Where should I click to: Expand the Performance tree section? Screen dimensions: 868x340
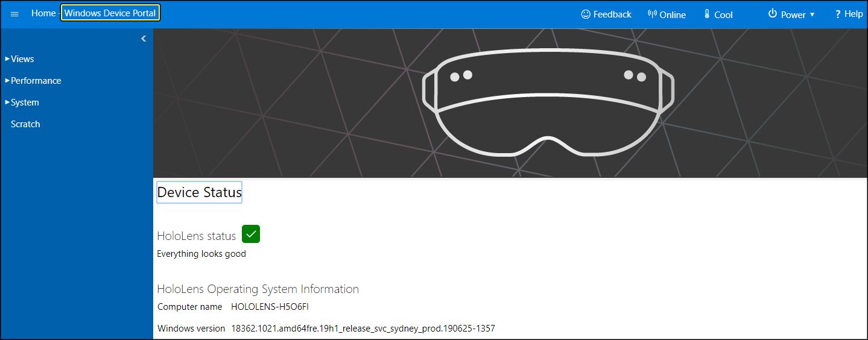[x=33, y=81]
